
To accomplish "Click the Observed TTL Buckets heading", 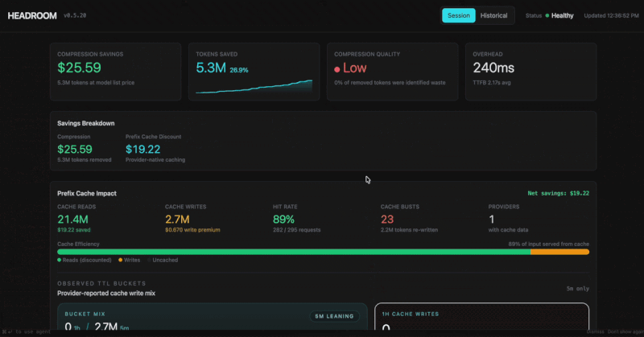I will (x=101, y=284).
